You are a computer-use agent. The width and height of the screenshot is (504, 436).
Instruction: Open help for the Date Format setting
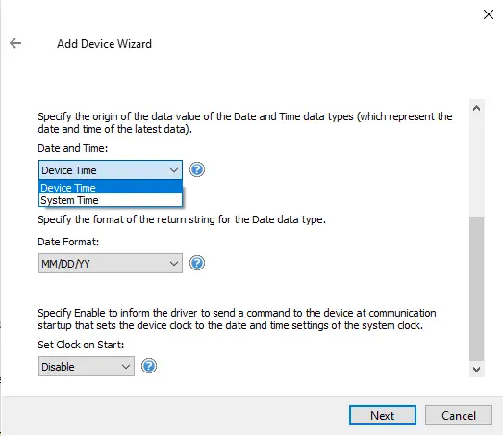pyautogui.click(x=197, y=263)
